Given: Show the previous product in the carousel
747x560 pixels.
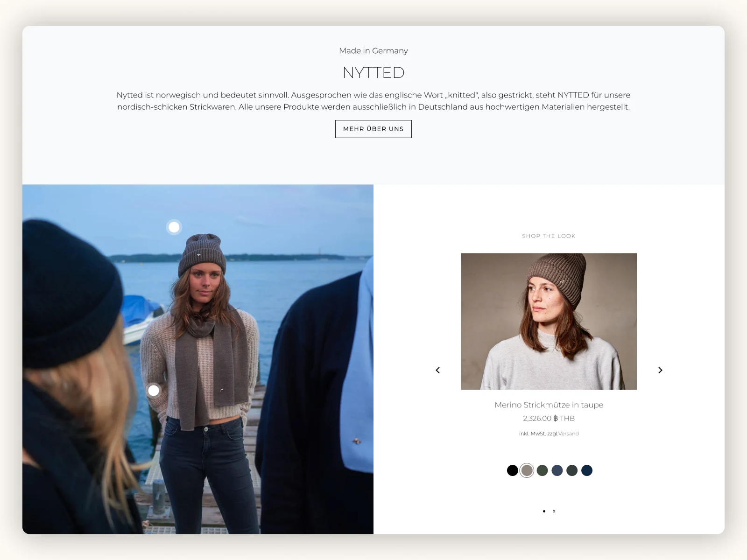Looking at the screenshot, I should [437, 370].
